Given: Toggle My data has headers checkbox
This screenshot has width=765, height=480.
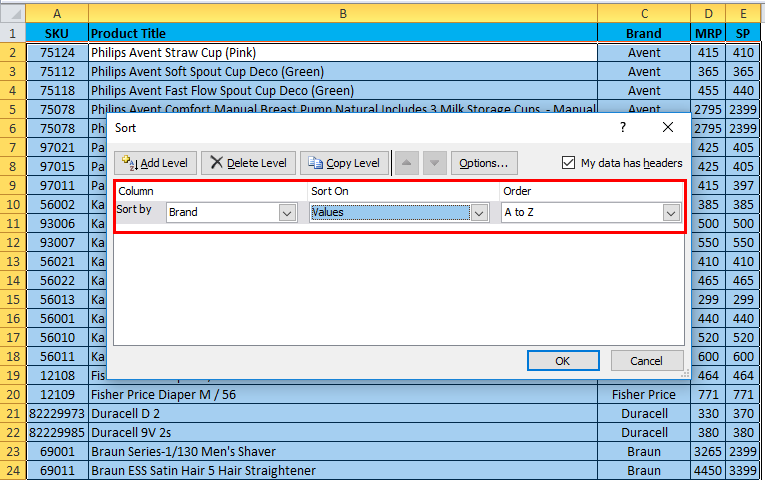Looking at the screenshot, I should pos(568,162).
